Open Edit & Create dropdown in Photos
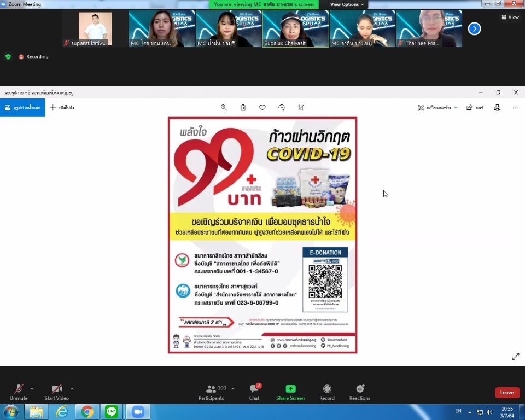This screenshot has width=525, height=420. coord(437,108)
